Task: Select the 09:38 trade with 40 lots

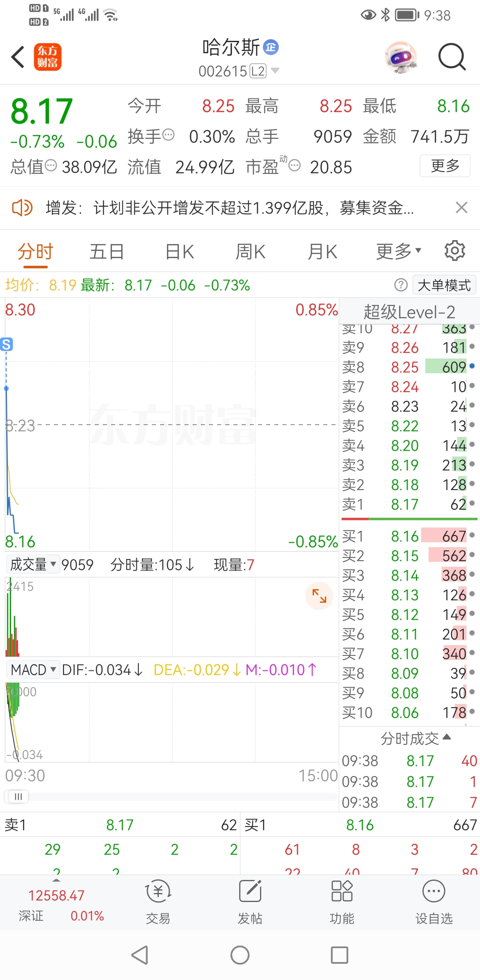Action: [x=409, y=761]
